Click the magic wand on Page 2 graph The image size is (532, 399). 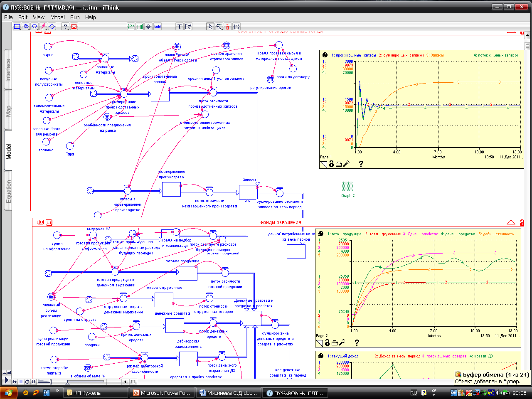point(342,342)
